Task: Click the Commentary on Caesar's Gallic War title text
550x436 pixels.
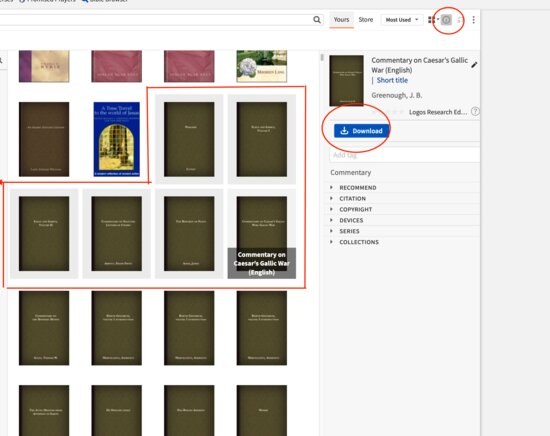Action: point(420,65)
